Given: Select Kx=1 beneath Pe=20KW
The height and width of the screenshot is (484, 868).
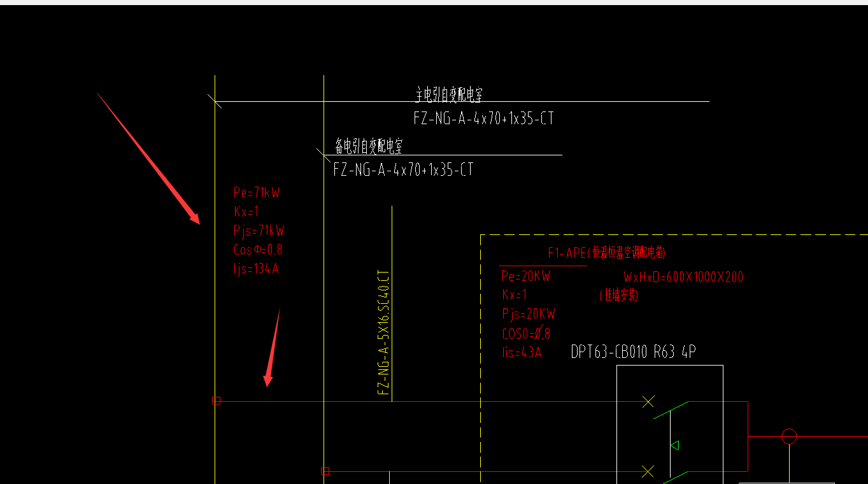Looking at the screenshot, I should [515, 295].
